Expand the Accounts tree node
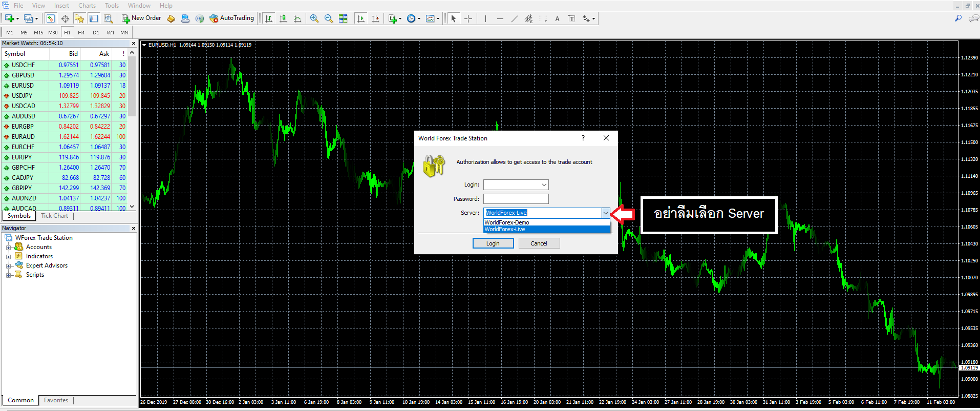The width and height of the screenshot is (980, 411). pos(8,248)
